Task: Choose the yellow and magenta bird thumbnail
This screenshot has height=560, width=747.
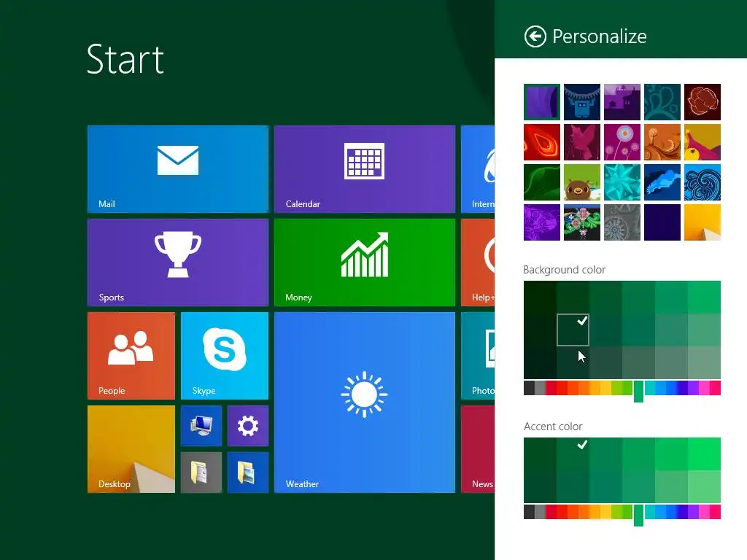Action: click(703, 142)
